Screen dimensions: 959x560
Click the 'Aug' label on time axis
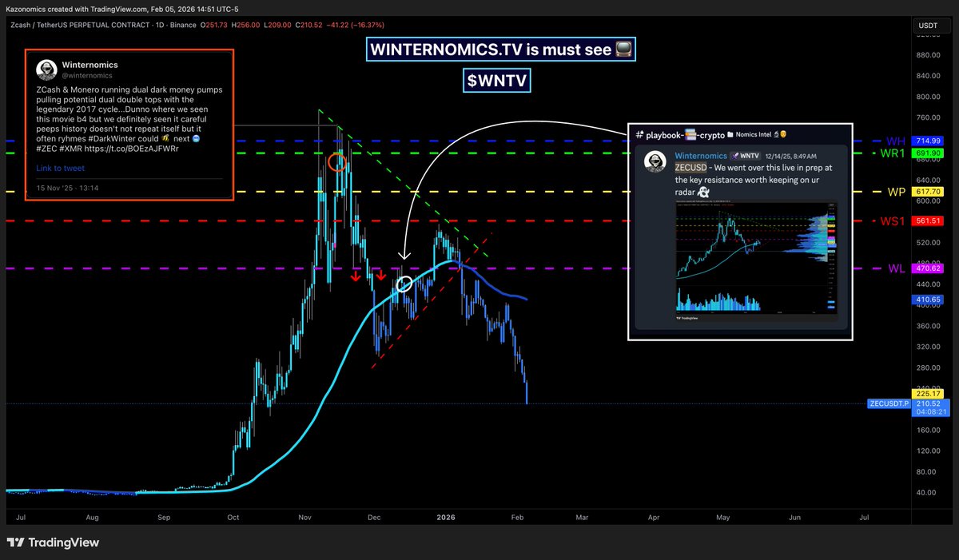[x=92, y=518]
